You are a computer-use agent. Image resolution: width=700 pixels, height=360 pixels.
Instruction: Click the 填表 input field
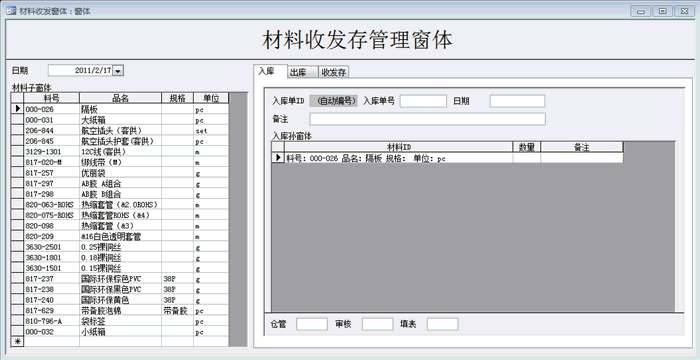click(x=442, y=324)
